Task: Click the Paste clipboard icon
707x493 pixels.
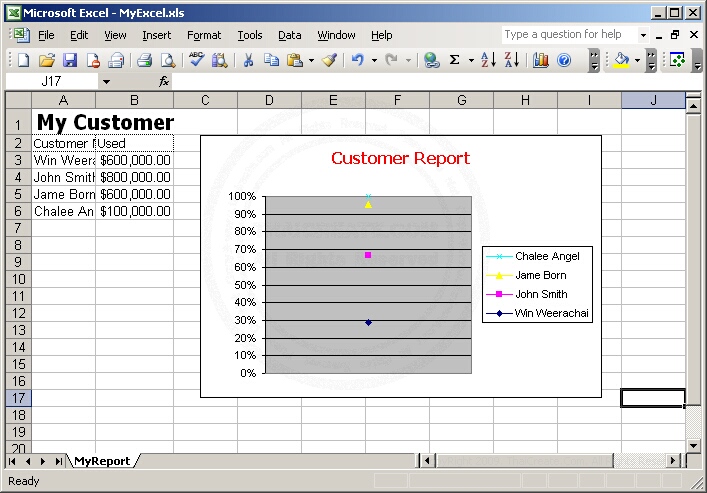Action: coord(295,60)
